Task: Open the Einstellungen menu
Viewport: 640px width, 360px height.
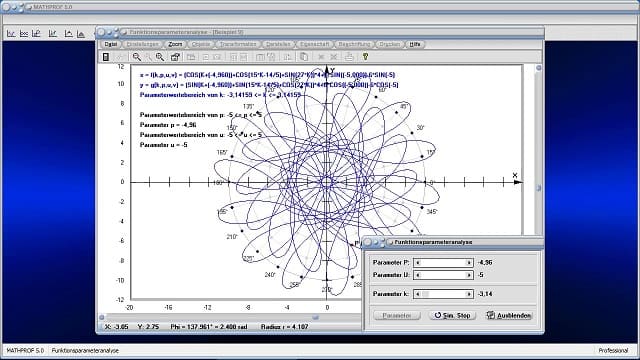Action: [x=142, y=44]
